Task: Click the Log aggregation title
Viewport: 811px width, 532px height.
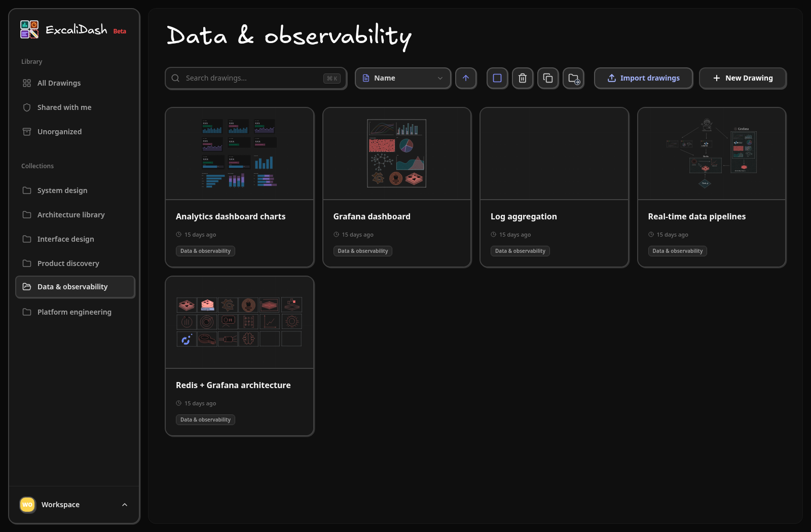Action: click(524, 216)
